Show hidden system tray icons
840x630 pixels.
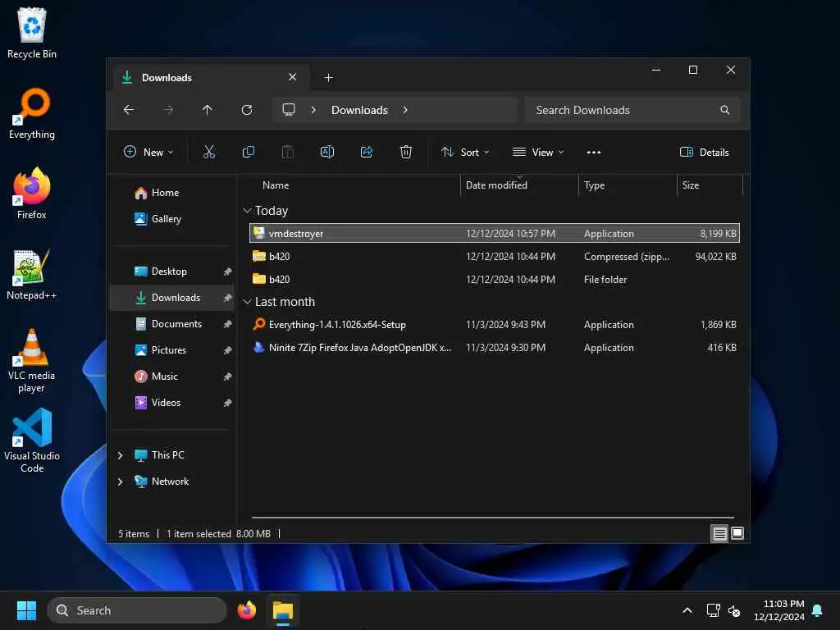(x=687, y=610)
